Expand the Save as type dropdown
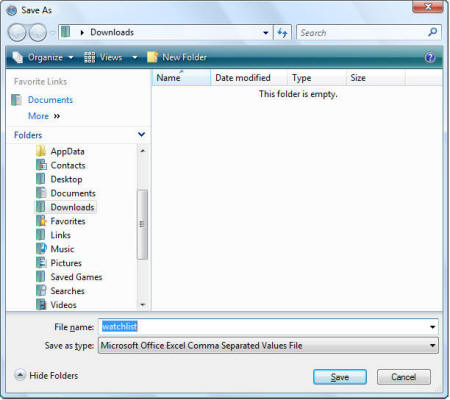The height and width of the screenshot is (400, 450). (432, 345)
